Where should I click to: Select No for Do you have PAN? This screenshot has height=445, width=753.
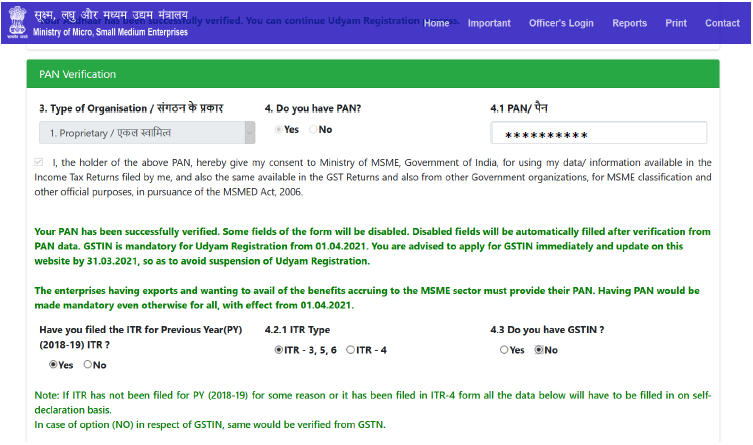(x=314, y=130)
